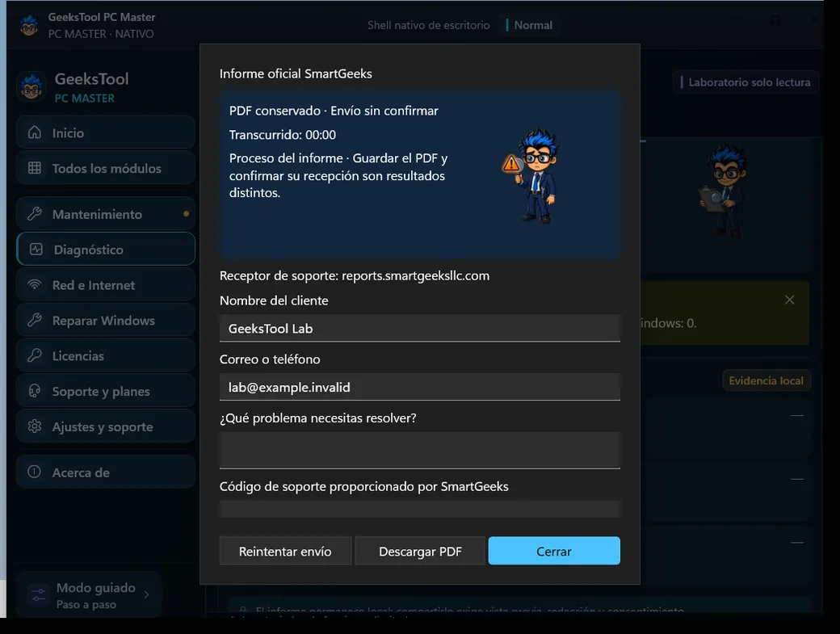This screenshot has width=840, height=634.
Task: Click the Red e Internet wifi icon
Action: pyautogui.click(x=34, y=284)
